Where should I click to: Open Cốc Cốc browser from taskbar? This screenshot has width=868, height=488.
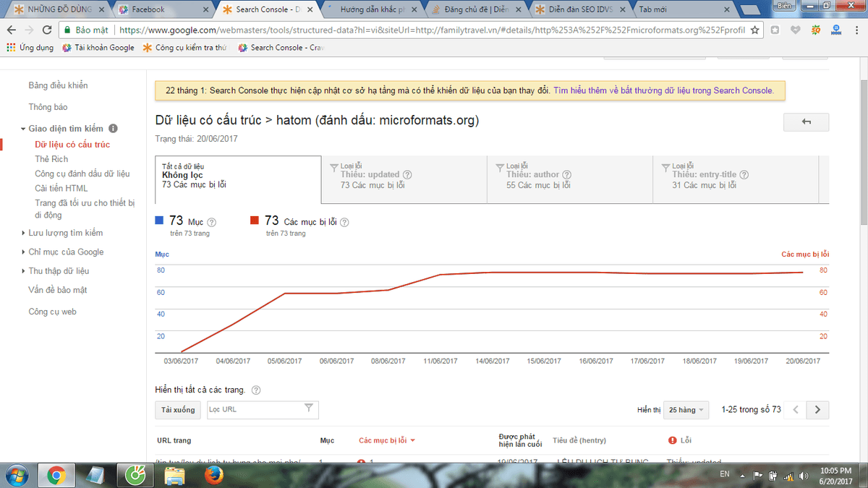(135, 476)
